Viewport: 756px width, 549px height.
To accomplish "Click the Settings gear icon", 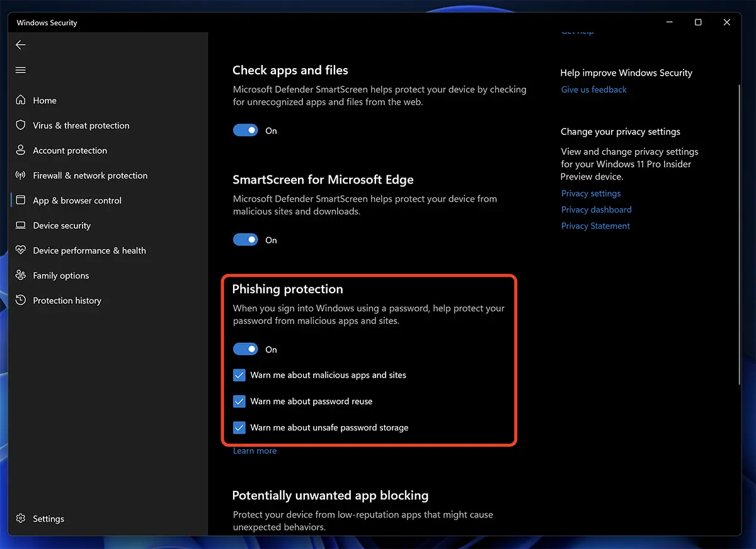I will [x=21, y=519].
